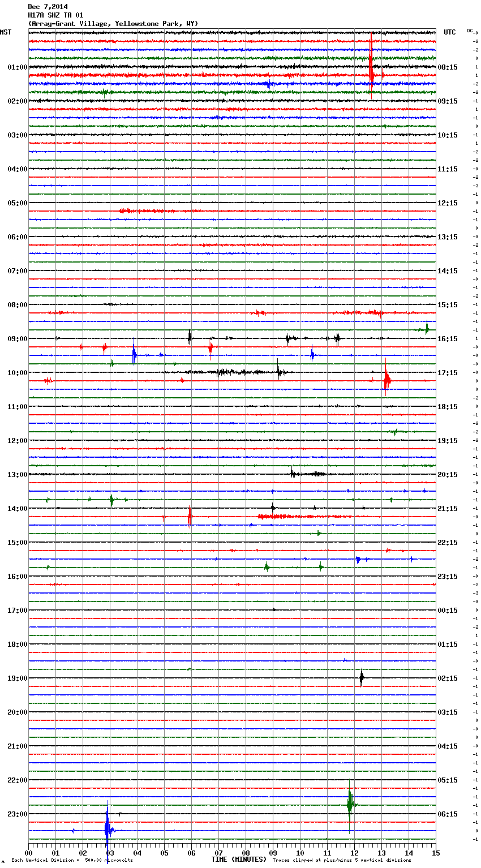This screenshot has height=868, width=481.
Task: Click the black event spike on the 19:00 trace
Action: (x=362, y=677)
